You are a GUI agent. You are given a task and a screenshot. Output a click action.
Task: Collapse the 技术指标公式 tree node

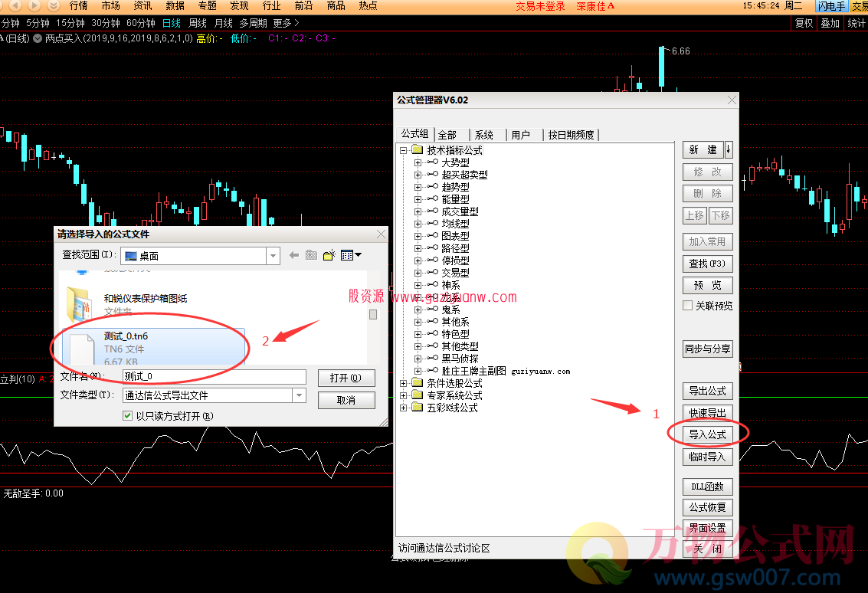[x=404, y=150]
